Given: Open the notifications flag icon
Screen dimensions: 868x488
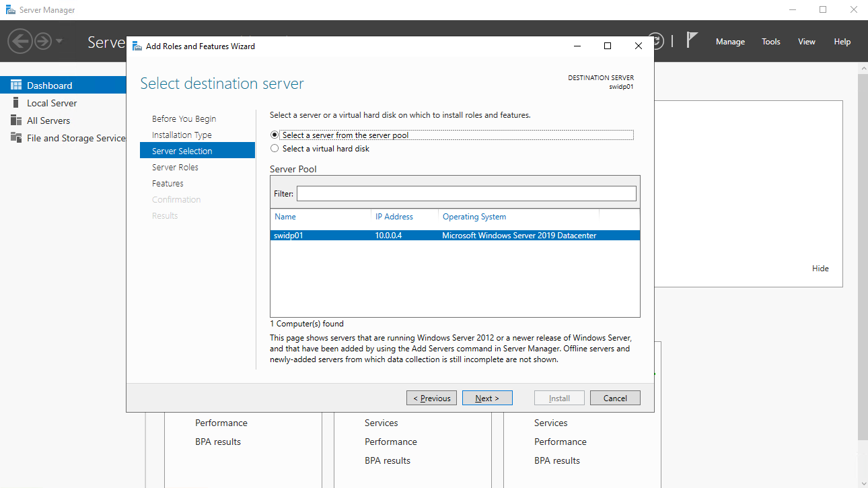Looking at the screenshot, I should click(x=692, y=40).
